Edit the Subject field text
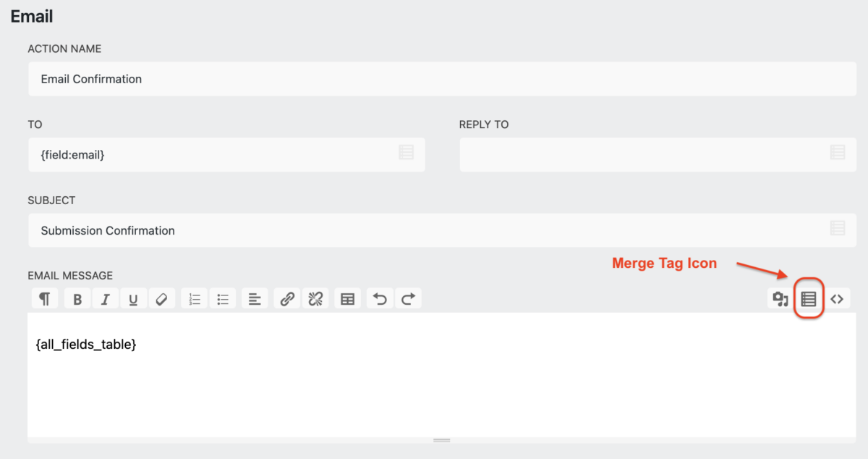The height and width of the screenshot is (459, 868). [x=442, y=230]
